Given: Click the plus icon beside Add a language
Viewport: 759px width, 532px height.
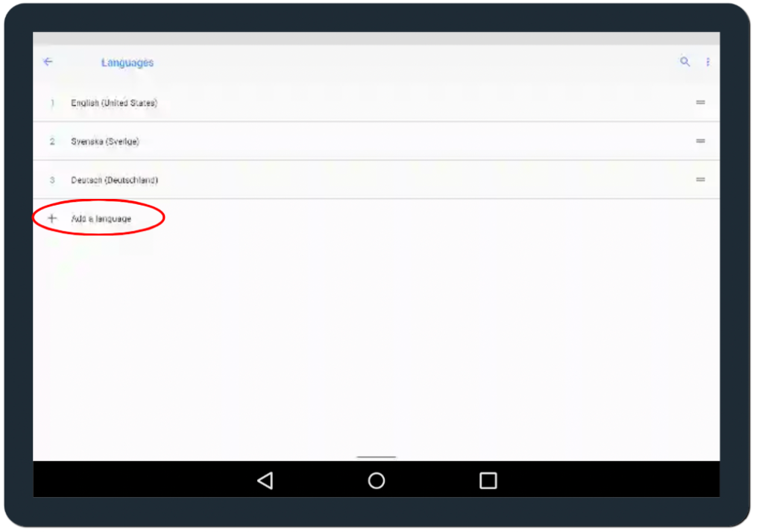Looking at the screenshot, I should (52, 218).
